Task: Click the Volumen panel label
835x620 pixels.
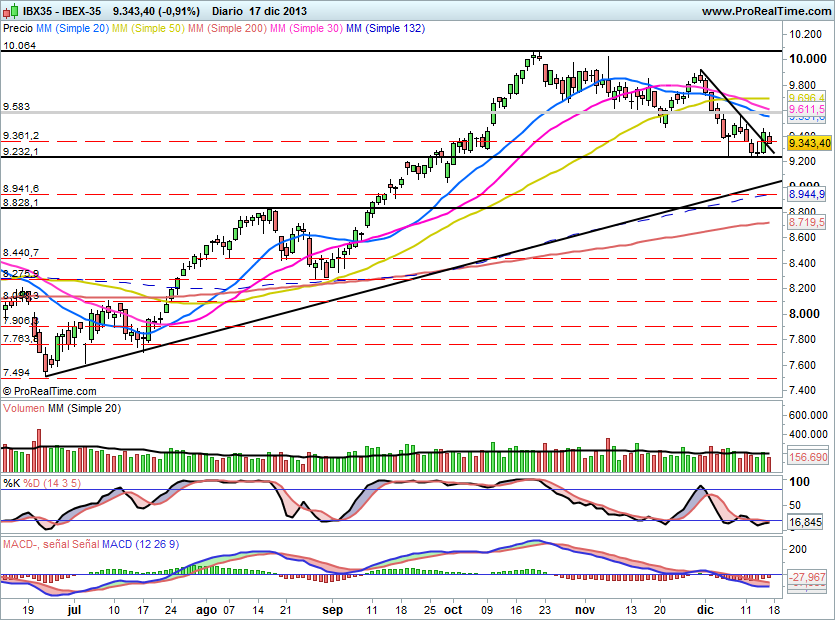Action: 24,409
